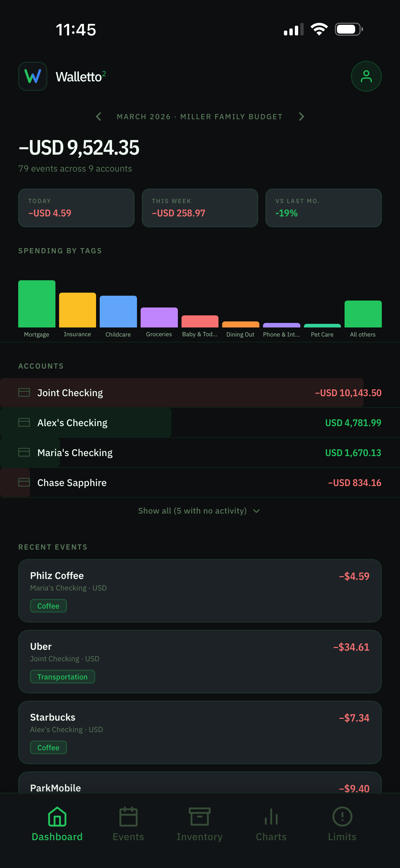The width and height of the screenshot is (400, 868).
Task: Click Alex's Checking card icon
Action: pyautogui.click(x=24, y=422)
